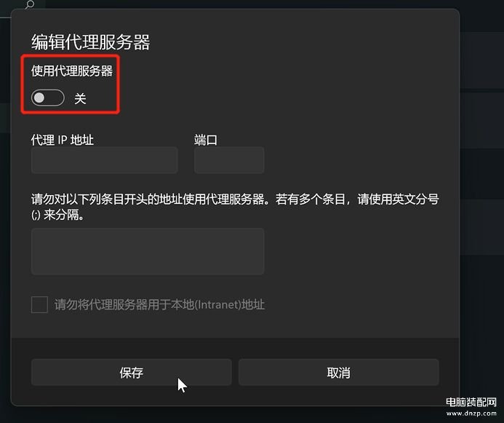Focus the 端口 port input field

[229, 160]
